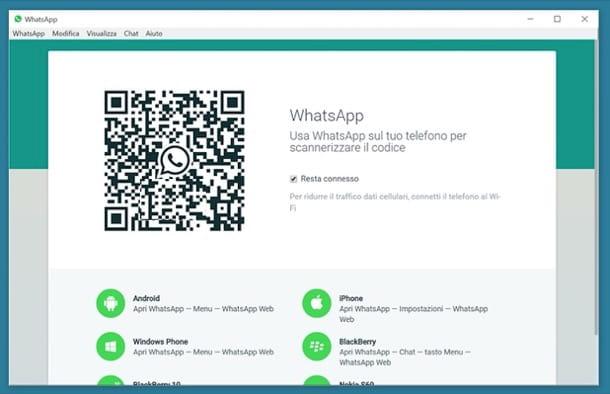The height and width of the screenshot is (394, 610).
Task: Open the Modifica menu
Action: (x=65, y=33)
